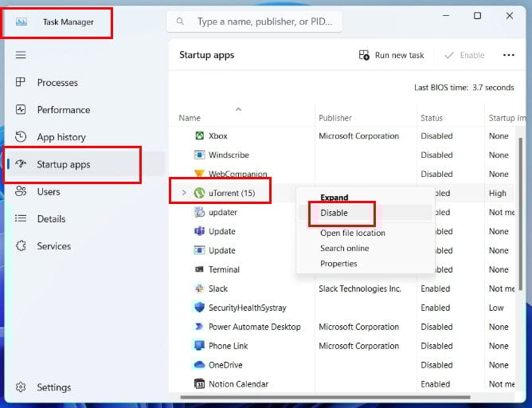Focus the name, publisher, or PID search box
This screenshot has height=408, width=532.
pyautogui.click(x=254, y=22)
